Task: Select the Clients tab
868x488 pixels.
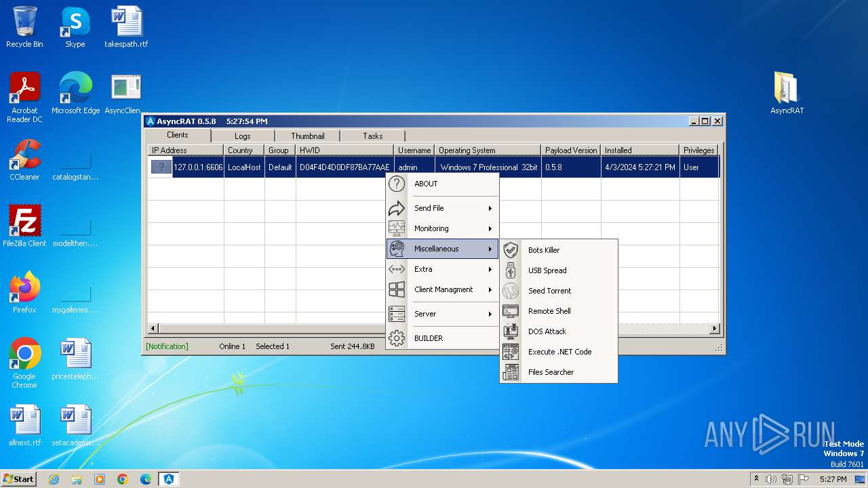Action: click(x=178, y=135)
